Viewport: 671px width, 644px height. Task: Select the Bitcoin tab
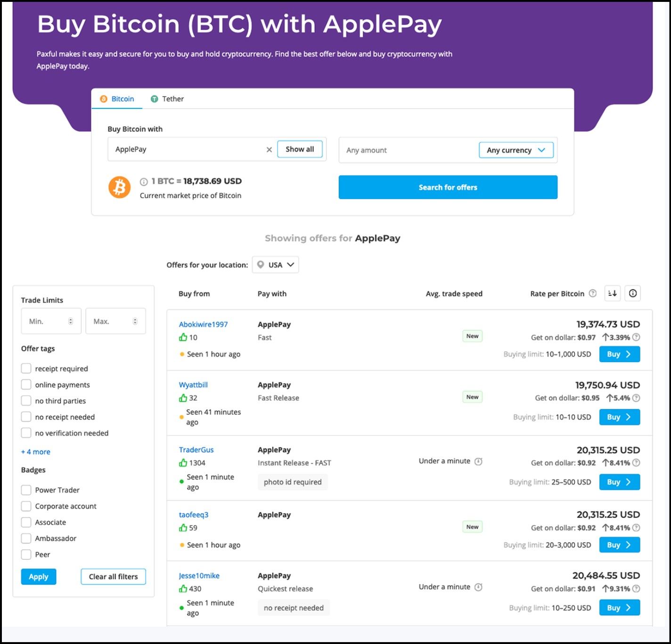(x=117, y=99)
